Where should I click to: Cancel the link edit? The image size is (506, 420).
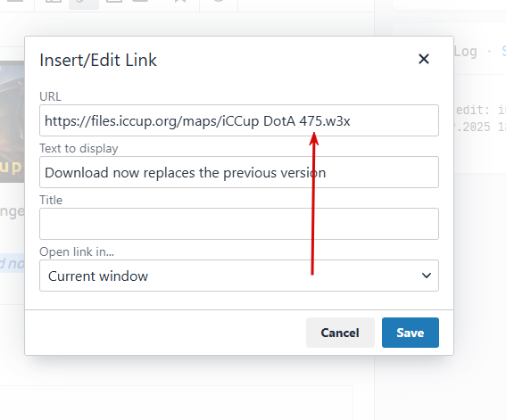tap(340, 333)
